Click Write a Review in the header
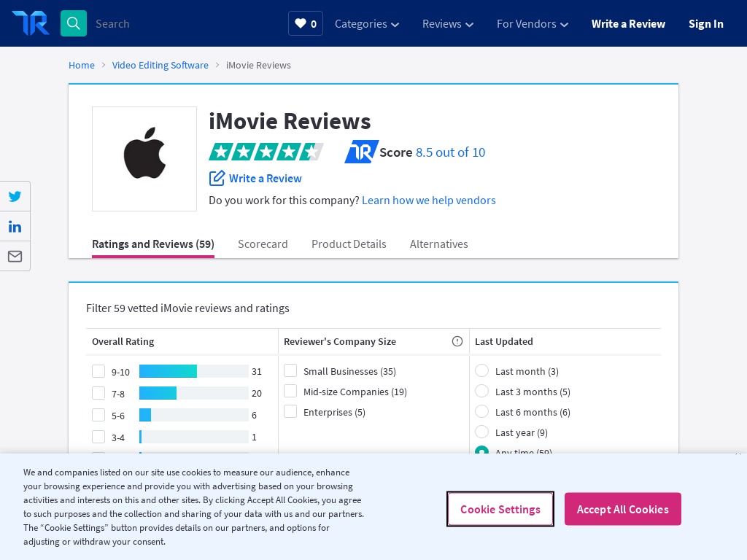This screenshot has height=560, width=747. (628, 24)
